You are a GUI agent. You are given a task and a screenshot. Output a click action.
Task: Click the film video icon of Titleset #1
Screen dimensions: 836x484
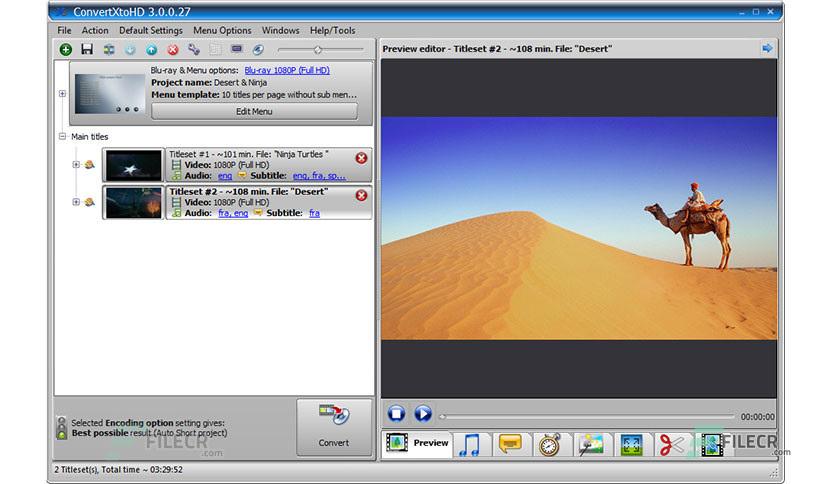(176, 165)
